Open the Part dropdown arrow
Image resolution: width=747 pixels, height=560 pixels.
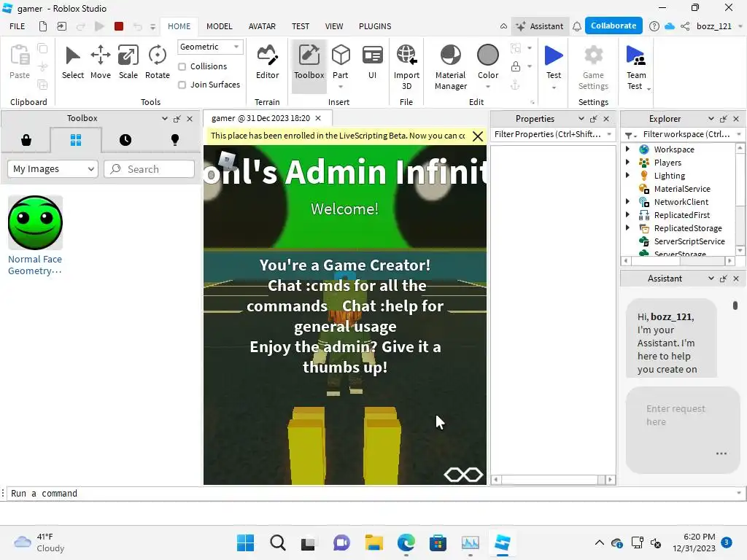341,87
